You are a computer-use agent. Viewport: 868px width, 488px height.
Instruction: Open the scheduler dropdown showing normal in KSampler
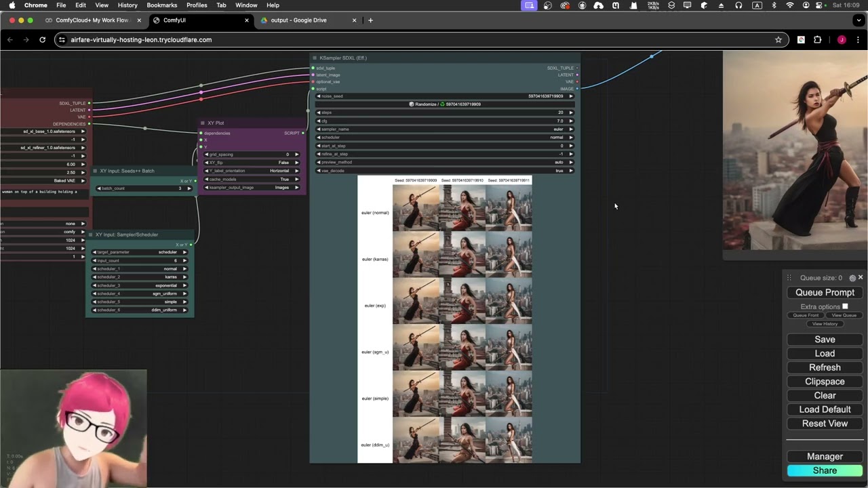445,138
